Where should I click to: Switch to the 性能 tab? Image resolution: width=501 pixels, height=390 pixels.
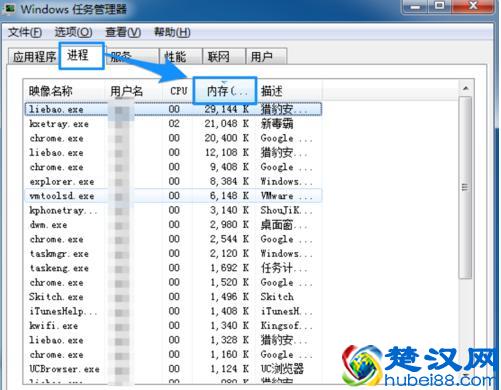[x=181, y=56]
